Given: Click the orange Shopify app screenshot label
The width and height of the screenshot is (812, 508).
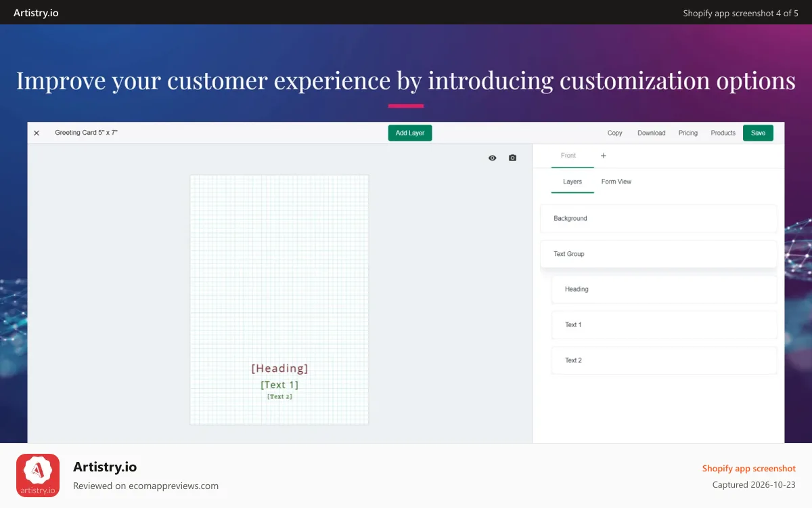Looking at the screenshot, I should click(749, 468).
